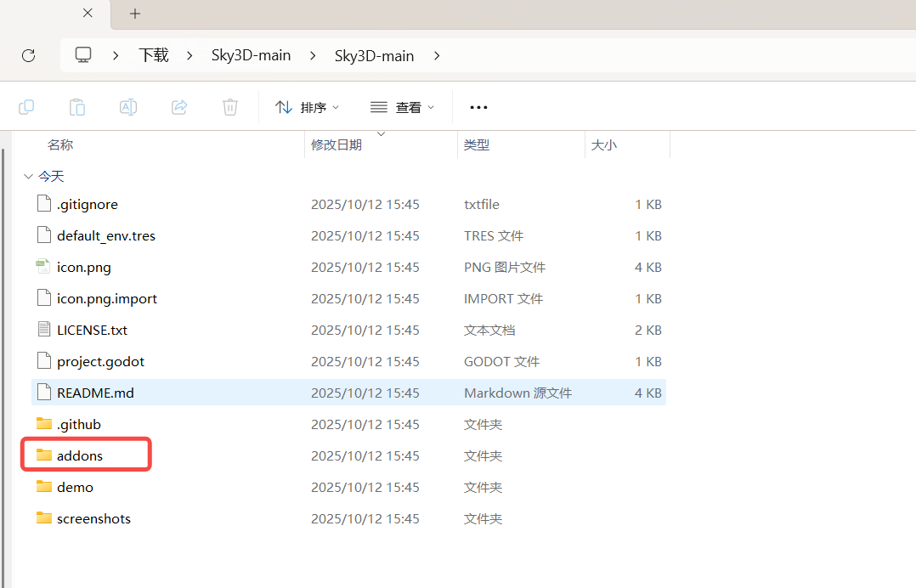Expand chevron after last Sky3D-main breadcrumb
This screenshot has height=588, width=916.
437,55
